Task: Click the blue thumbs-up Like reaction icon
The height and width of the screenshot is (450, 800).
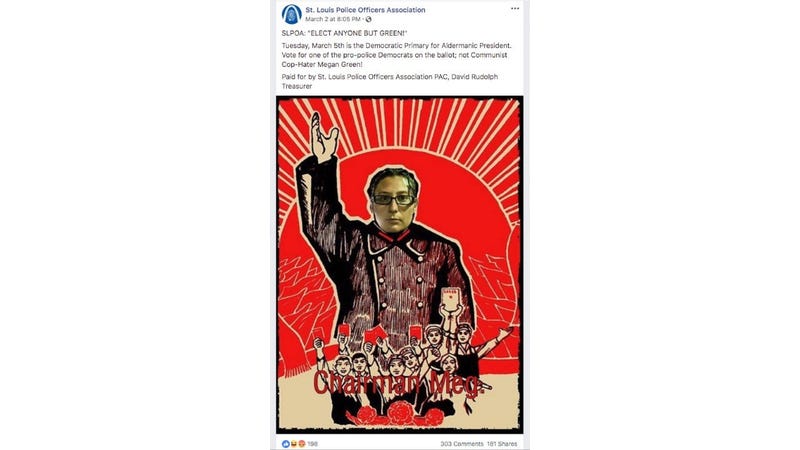Action: click(x=286, y=444)
